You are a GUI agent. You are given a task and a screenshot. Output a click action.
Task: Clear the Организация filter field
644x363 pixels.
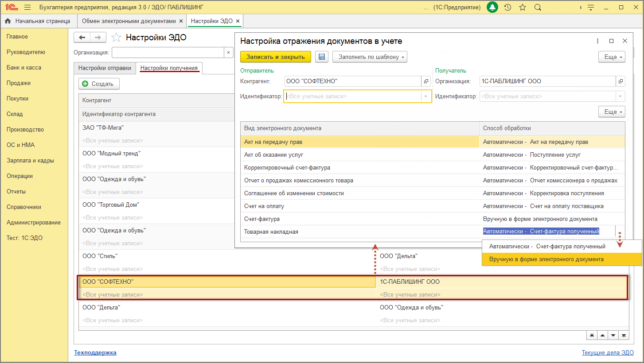228,53
